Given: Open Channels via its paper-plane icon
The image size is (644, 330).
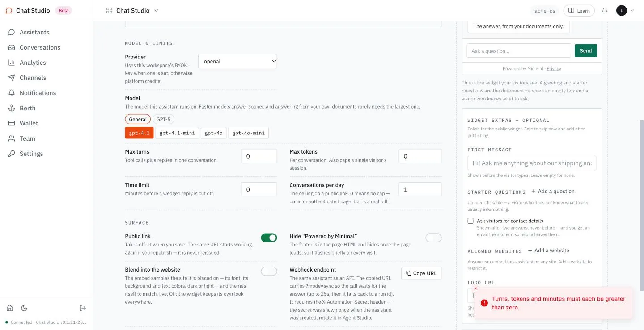Looking at the screenshot, I should [x=12, y=78].
